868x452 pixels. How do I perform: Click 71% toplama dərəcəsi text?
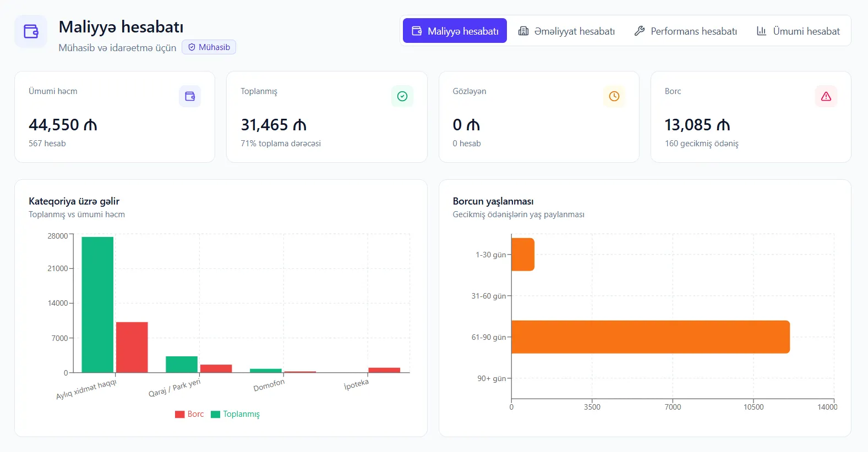click(281, 144)
